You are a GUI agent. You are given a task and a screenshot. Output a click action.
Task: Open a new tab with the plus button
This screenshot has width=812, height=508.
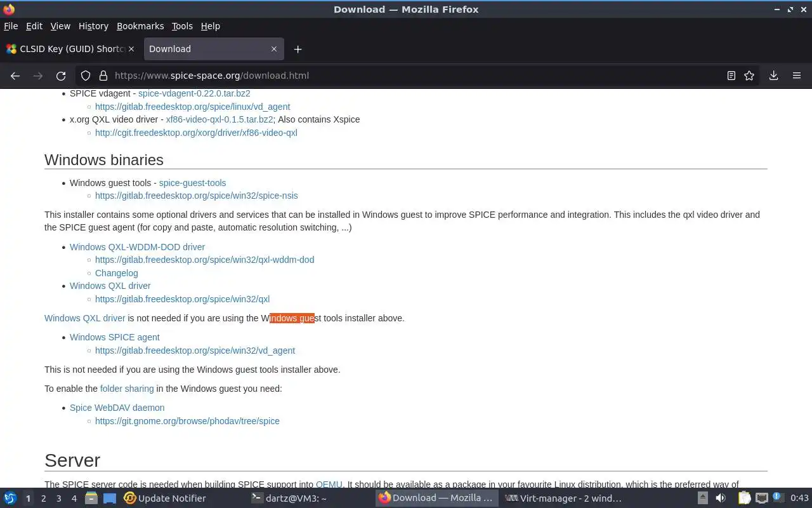(298, 49)
